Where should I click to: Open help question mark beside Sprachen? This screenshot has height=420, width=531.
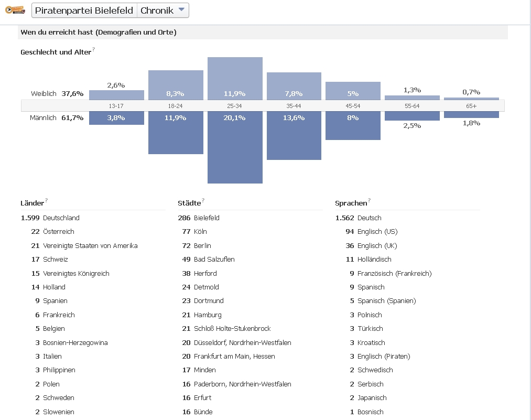pos(369,200)
